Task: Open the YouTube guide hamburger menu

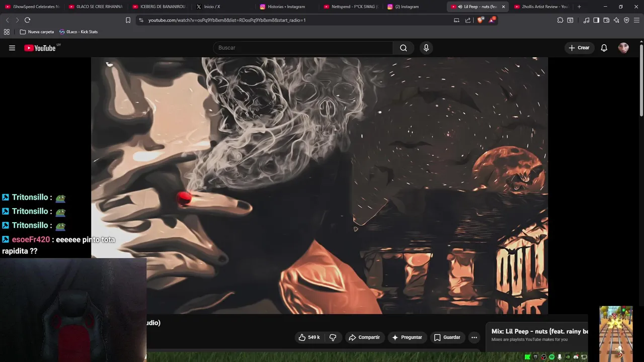Action: [x=12, y=48]
